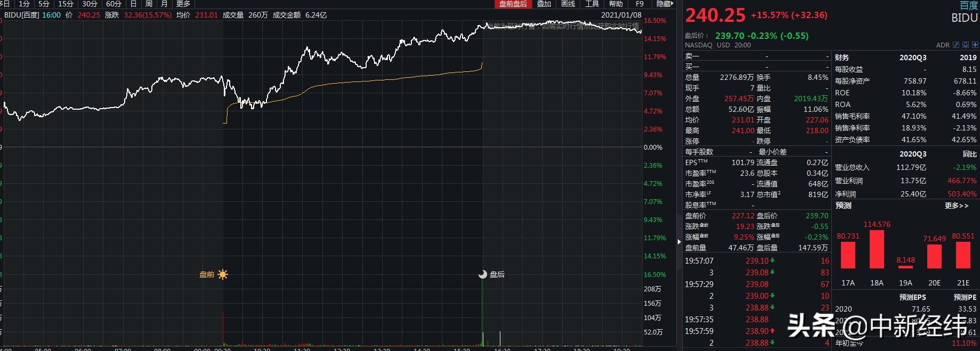Hide the side panel with 隐藏

(664, 4)
